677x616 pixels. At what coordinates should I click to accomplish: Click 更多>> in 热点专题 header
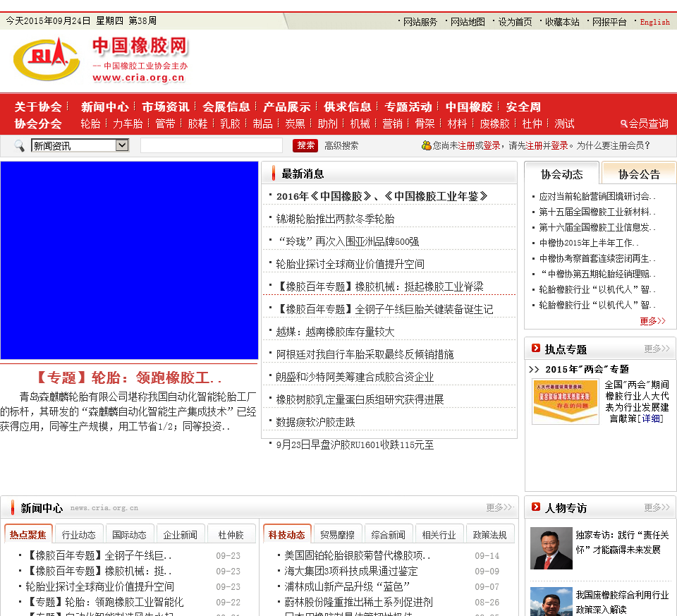[x=657, y=348]
